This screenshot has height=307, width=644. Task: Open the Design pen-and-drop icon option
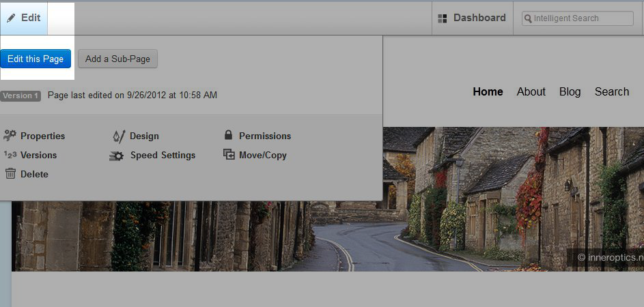click(x=119, y=136)
